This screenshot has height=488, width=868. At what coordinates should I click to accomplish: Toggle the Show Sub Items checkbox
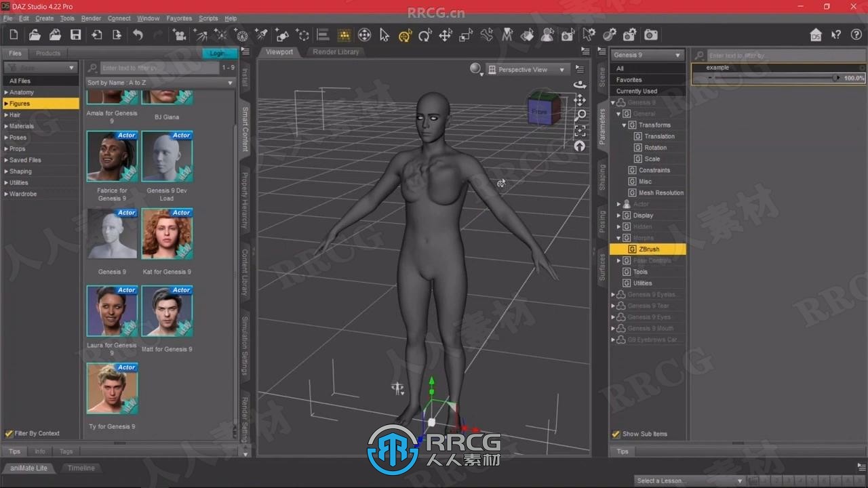(616, 434)
